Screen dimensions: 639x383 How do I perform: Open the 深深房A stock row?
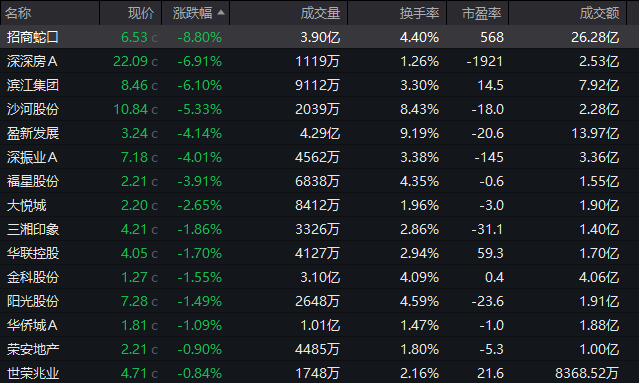tap(320, 61)
